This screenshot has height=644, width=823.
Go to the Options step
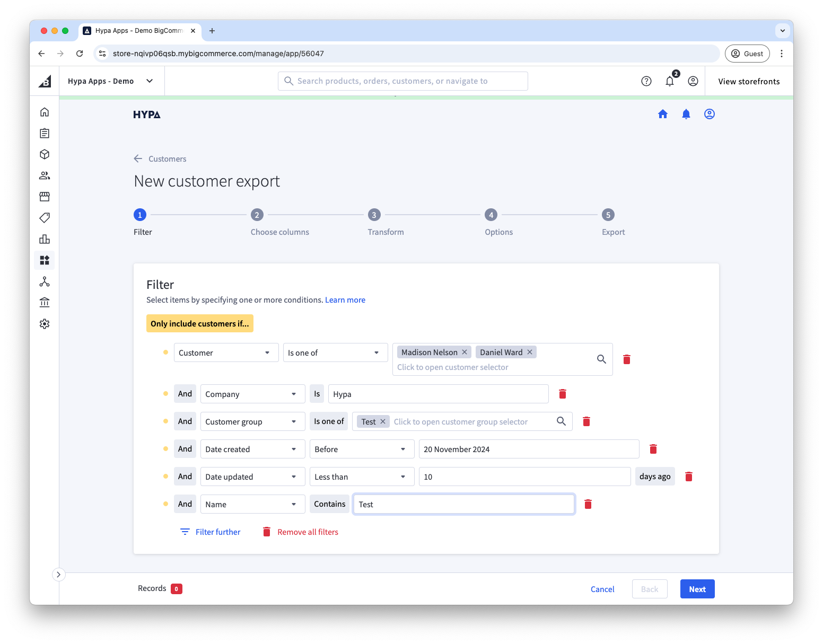[x=491, y=215]
